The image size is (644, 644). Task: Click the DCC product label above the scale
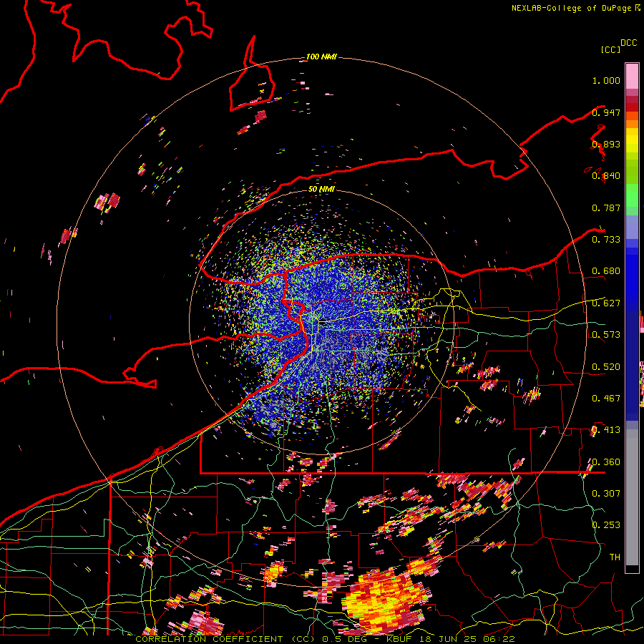(629, 43)
